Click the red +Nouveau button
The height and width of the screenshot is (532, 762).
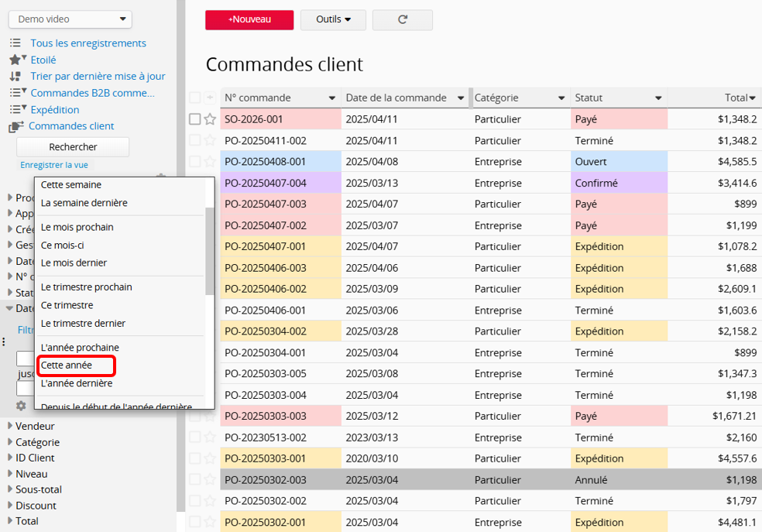tap(249, 19)
